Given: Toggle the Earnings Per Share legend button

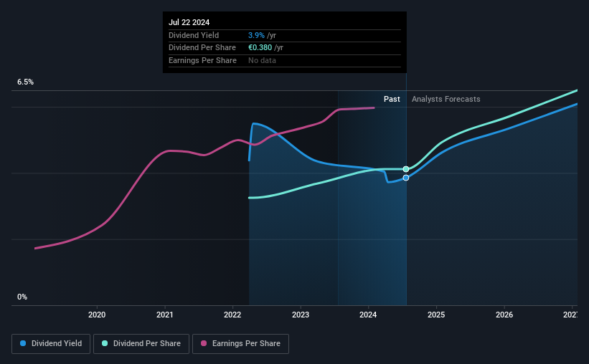Looking at the screenshot, I should [x=240, y=344].
